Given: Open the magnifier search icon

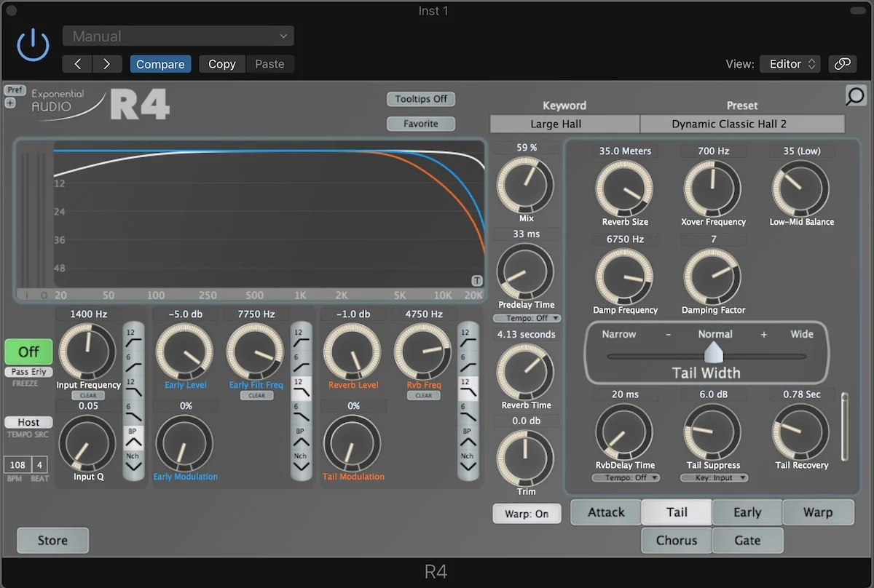Looking at the screenshot, I should tap(856, 95).
